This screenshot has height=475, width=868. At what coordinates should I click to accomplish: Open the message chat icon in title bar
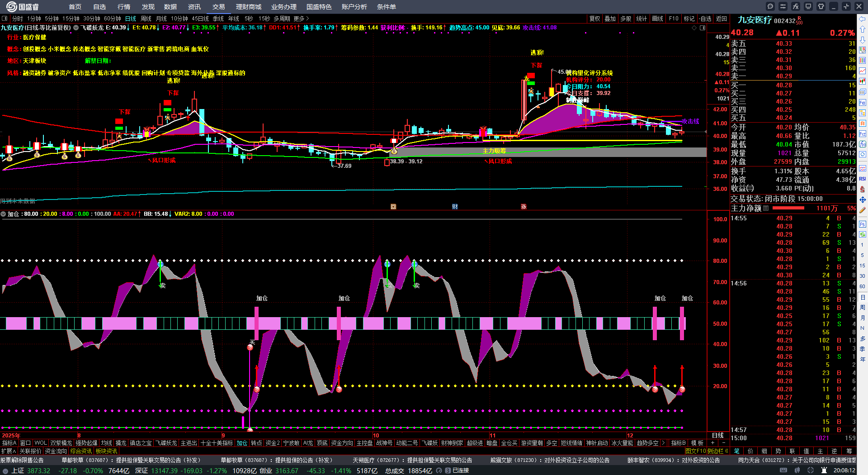770,6
